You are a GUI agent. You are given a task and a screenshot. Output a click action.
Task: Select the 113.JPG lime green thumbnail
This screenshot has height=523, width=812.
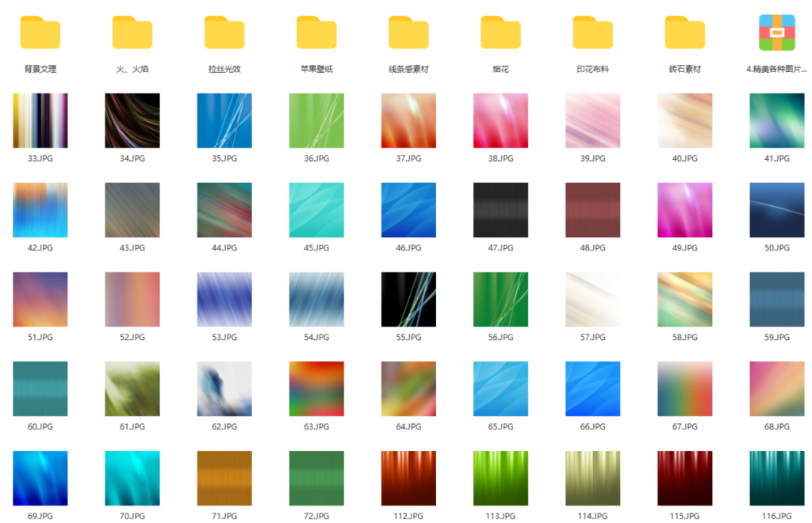pyautogui.click(x=500, y=478)
